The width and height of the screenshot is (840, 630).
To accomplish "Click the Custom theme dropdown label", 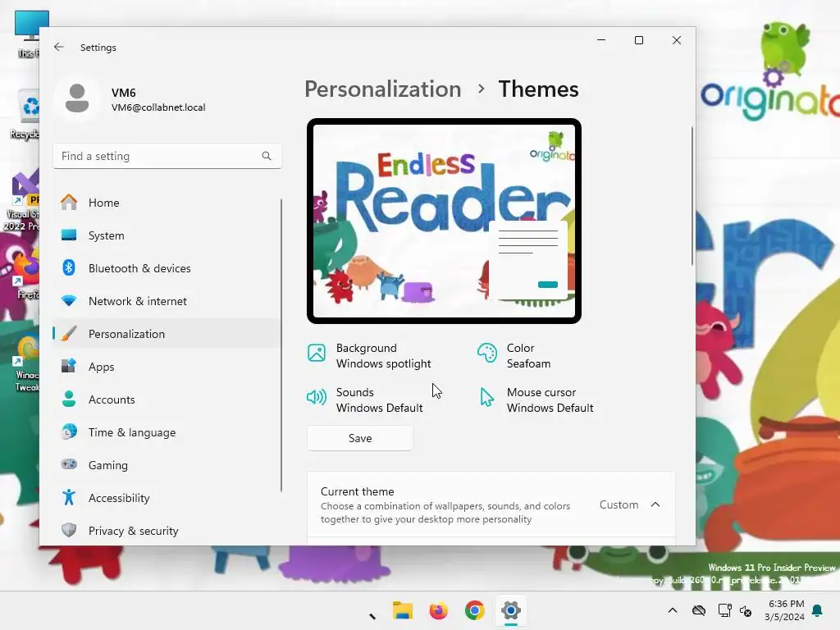I will click(619, 504).
